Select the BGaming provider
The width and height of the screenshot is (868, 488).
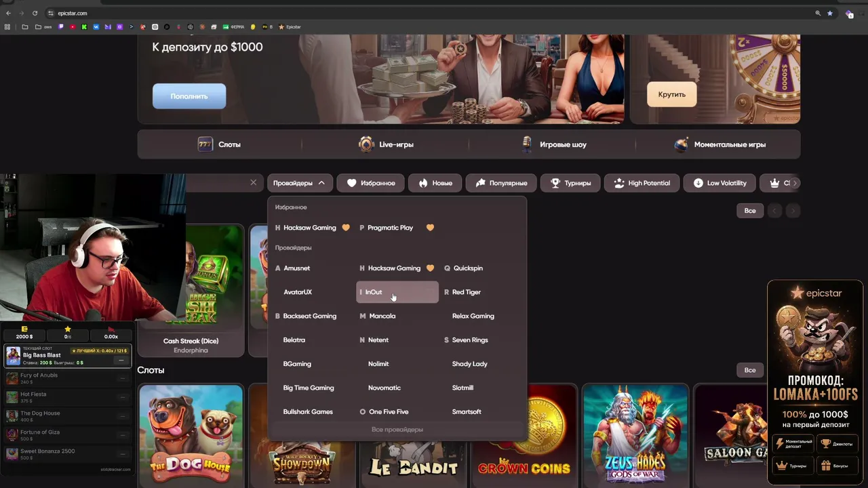pyautogui.click(x=297, y=364)
